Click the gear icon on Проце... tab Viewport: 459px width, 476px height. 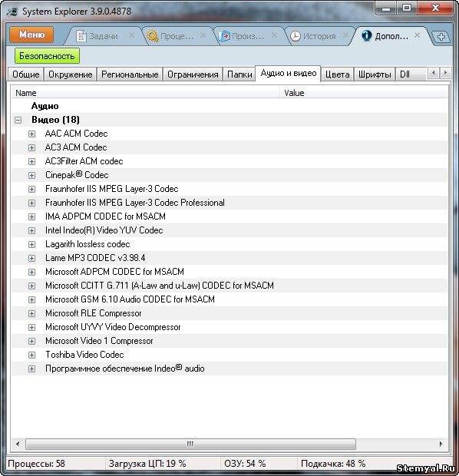tap(153, 36)
